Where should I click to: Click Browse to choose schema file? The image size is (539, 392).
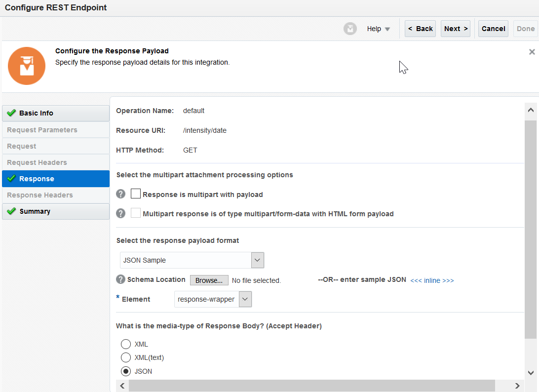click(209, 280)
